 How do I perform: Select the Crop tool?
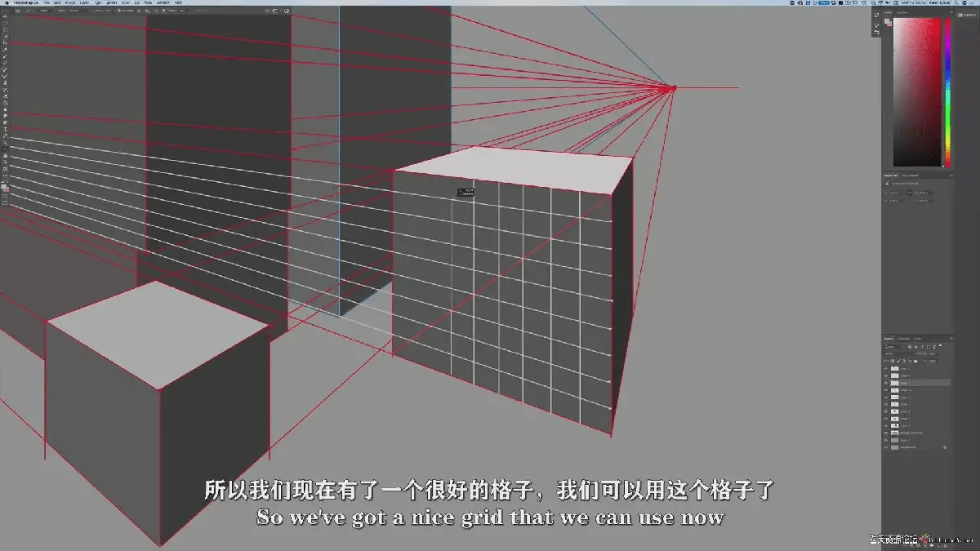pyautogui.click(x=6, y=43)
